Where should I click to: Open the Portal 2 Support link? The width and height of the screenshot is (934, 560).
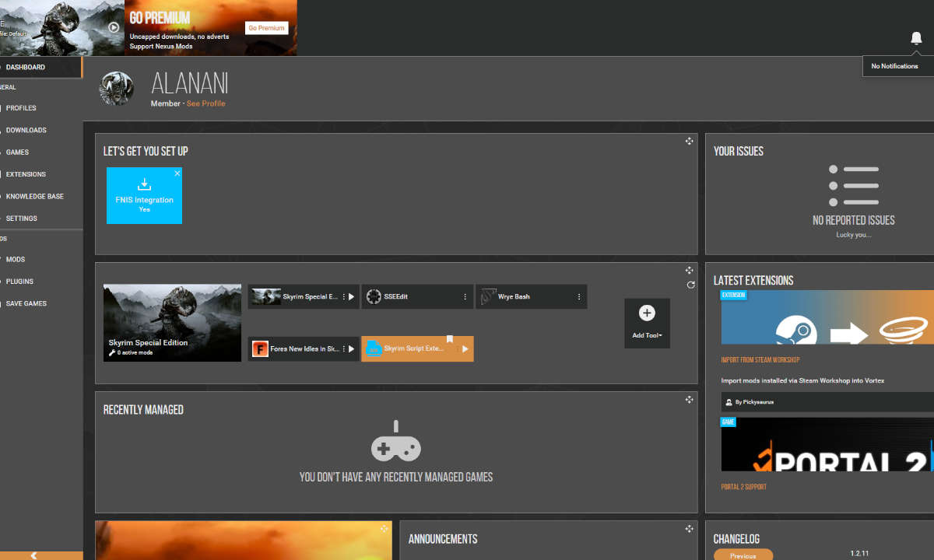pyautogui.click(x=743, y=487)
